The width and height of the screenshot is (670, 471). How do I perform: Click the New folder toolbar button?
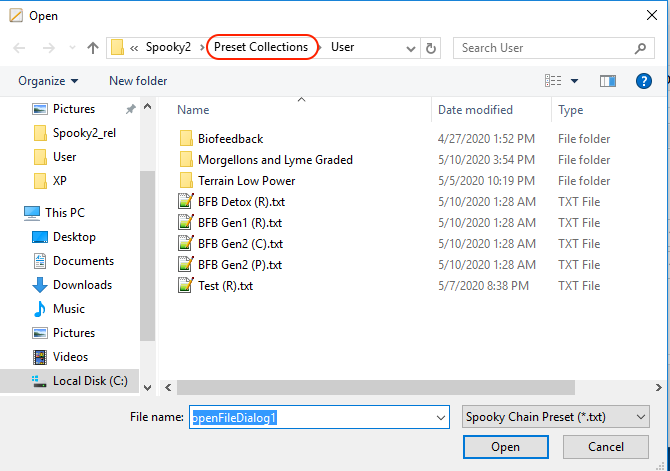point(138,81)
